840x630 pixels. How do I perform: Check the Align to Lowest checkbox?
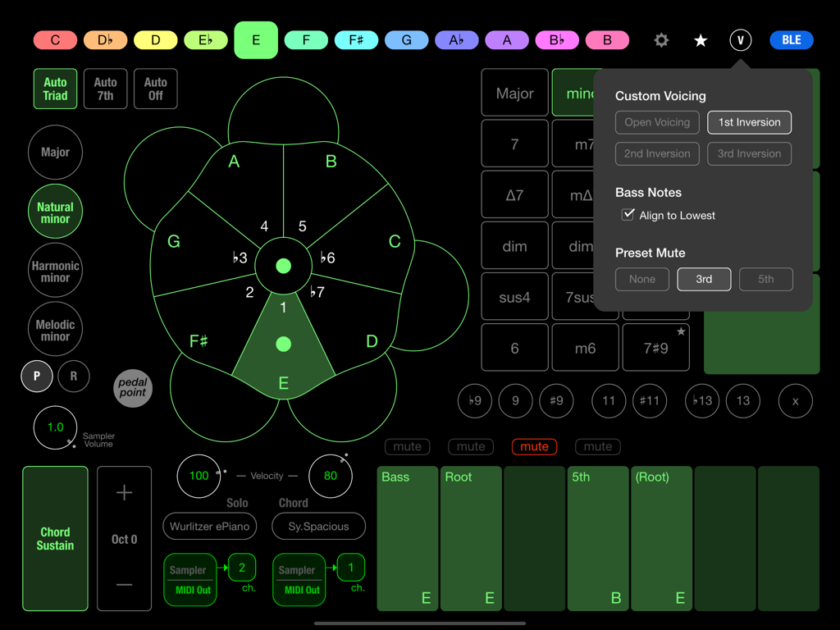click(x=628, y=215)
